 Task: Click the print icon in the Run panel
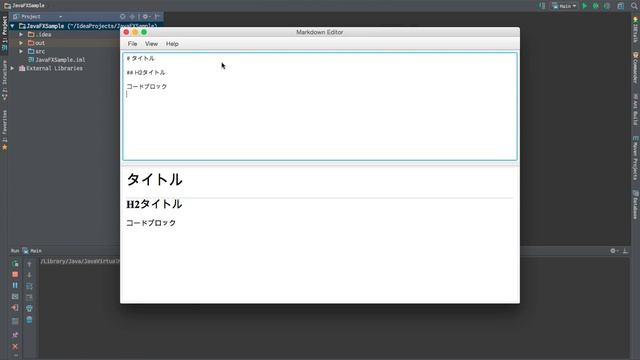[x=29, y=308]
